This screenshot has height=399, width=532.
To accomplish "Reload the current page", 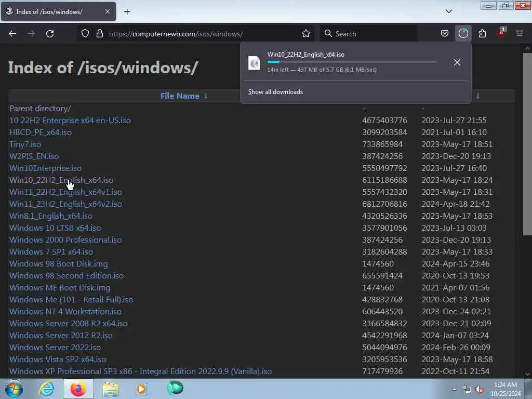I will [x=50, y=34].
